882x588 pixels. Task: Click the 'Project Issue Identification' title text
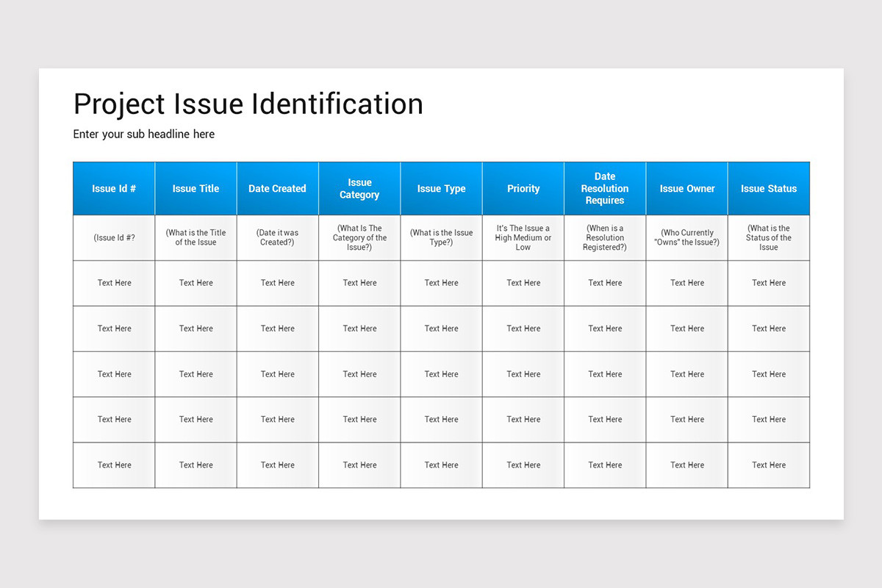[x=248, y=104]
